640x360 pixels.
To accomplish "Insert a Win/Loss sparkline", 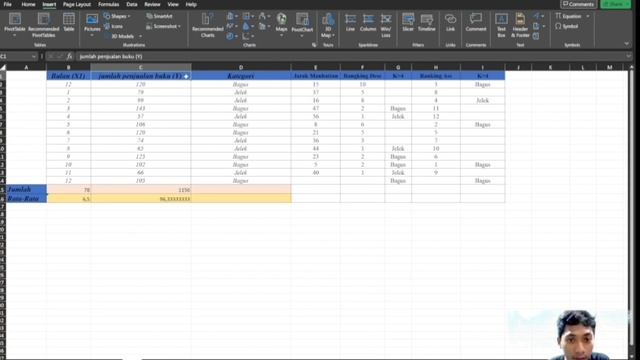I will [386, 24].
